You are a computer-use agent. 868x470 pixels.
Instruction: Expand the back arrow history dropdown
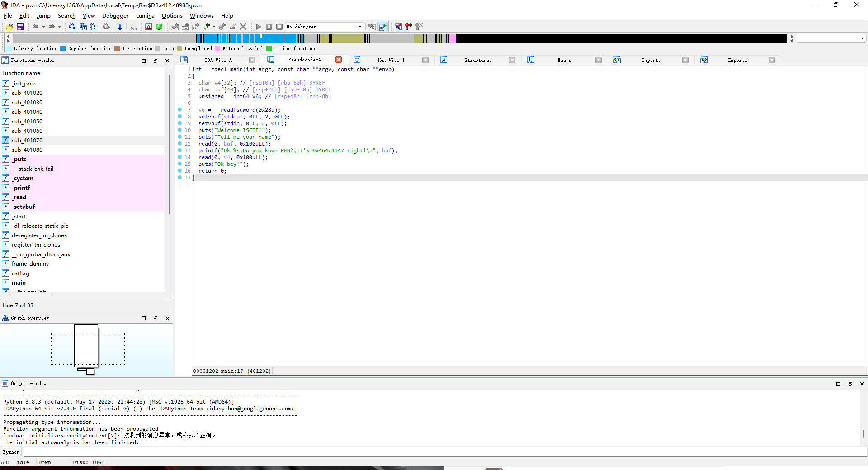[43, 27]
